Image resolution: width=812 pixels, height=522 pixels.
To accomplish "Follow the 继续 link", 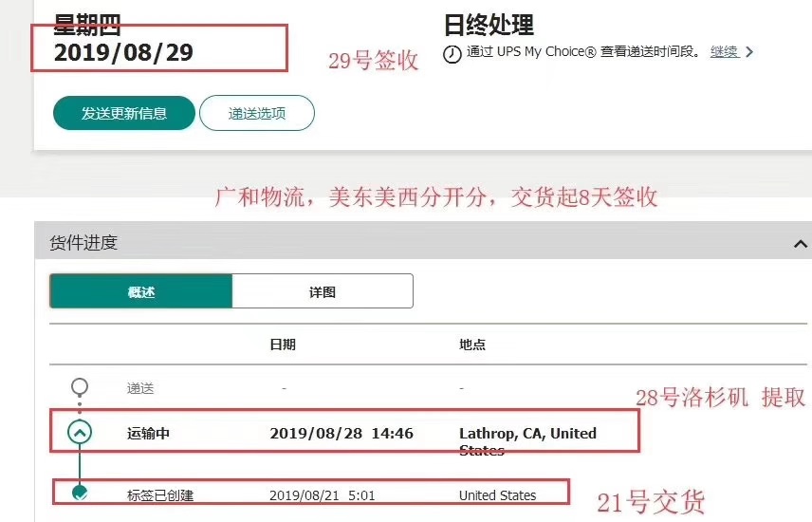I will click(x=724, y=52).
